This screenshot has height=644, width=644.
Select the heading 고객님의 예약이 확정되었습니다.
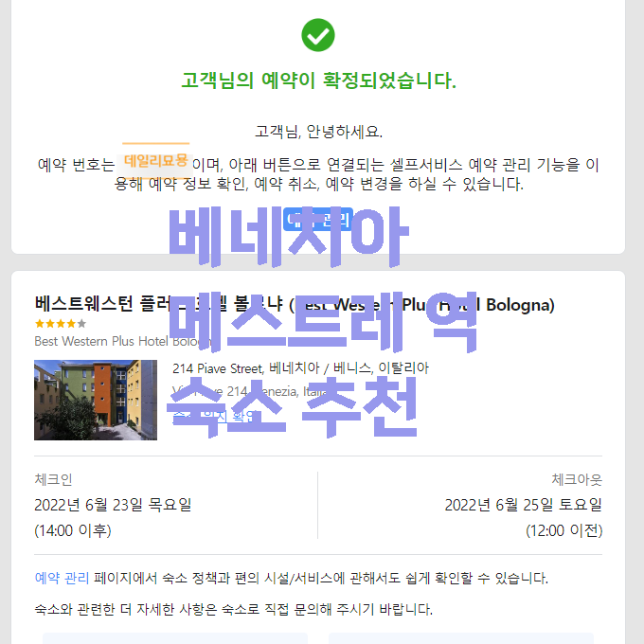[x=319, y=80]
